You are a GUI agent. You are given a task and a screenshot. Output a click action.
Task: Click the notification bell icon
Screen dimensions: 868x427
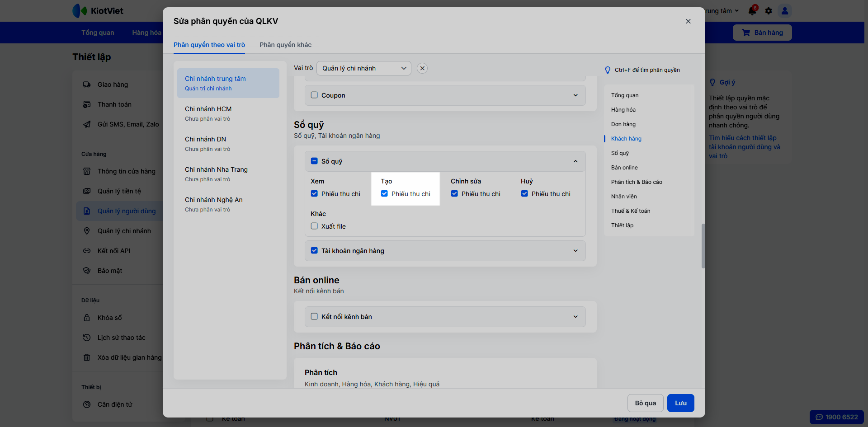coord(752,11)
